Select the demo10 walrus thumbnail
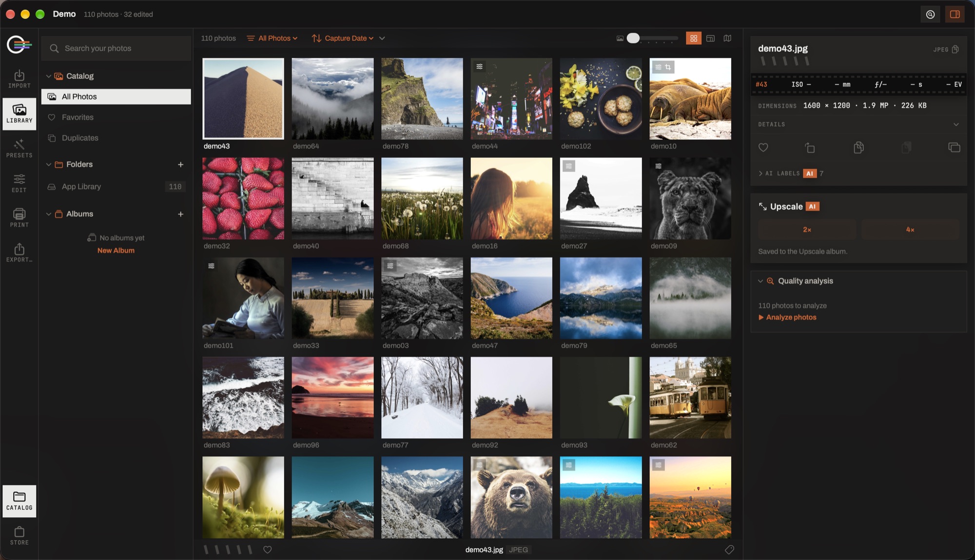The width and height of the screenshot is (975, 560). click(690, 99)
